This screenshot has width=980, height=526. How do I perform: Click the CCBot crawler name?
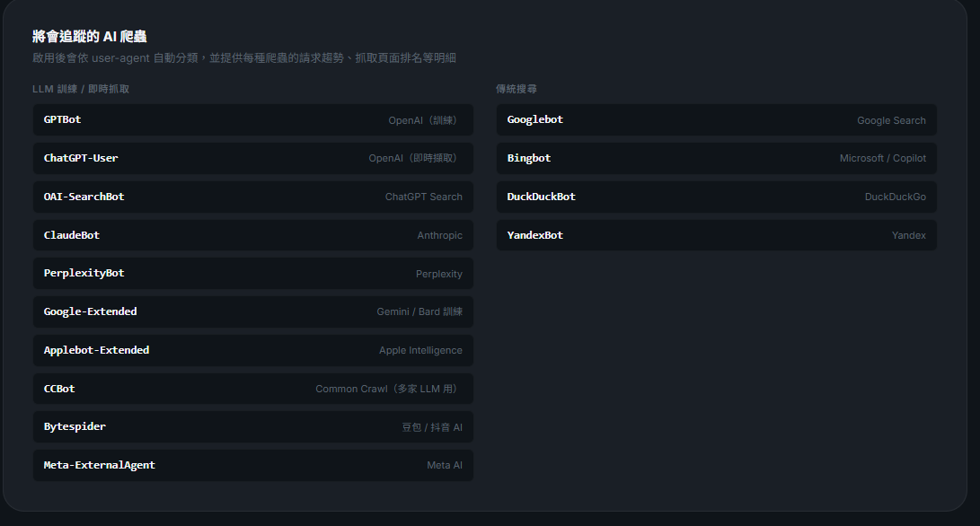[59, 389]
